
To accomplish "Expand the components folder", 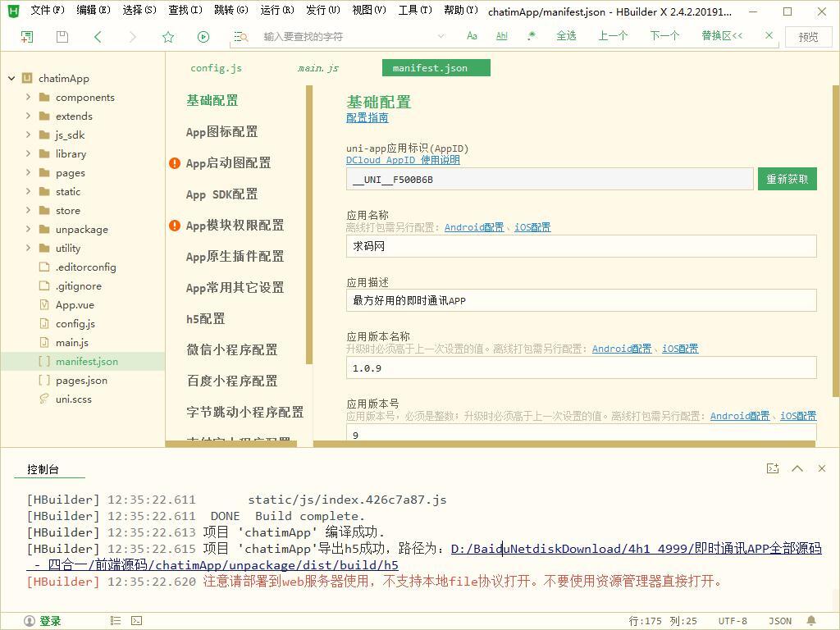I will click(28, 97).
